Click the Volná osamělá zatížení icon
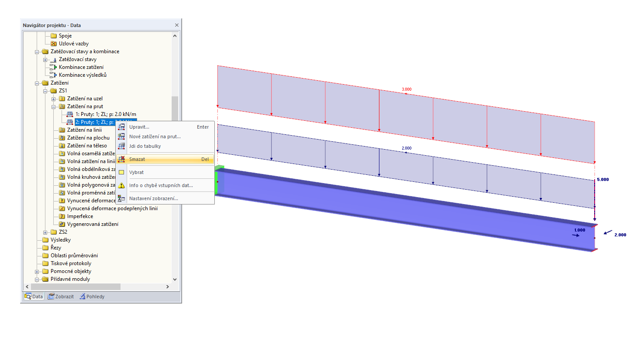 [62, 153]
